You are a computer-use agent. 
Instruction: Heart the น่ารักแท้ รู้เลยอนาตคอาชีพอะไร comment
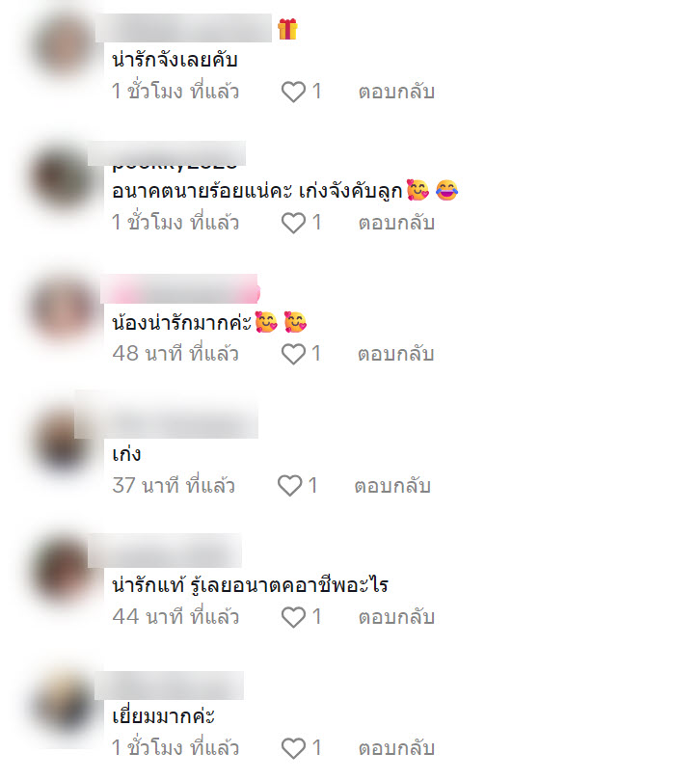click(x=293, y=617)
